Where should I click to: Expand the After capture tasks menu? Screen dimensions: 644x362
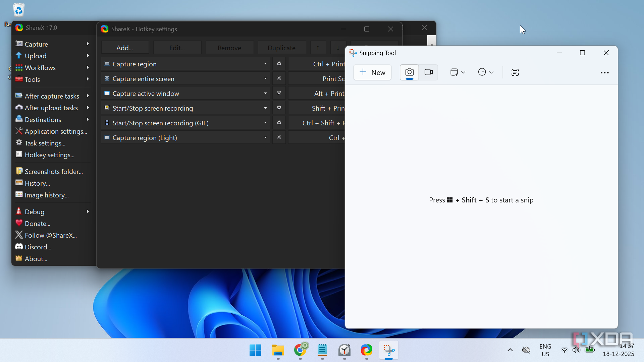point(53,96)
